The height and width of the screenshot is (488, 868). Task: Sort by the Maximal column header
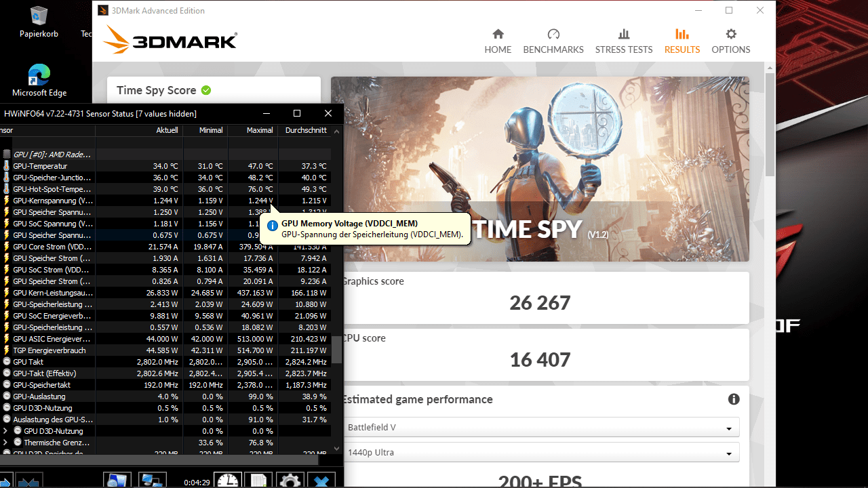pyautogui.click(x=252, y=130)
